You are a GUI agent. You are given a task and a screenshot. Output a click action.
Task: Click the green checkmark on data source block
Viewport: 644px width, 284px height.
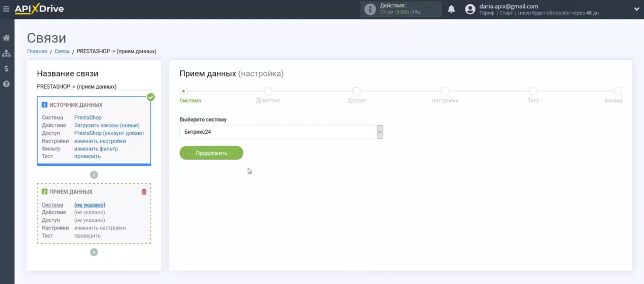point(151,97)
